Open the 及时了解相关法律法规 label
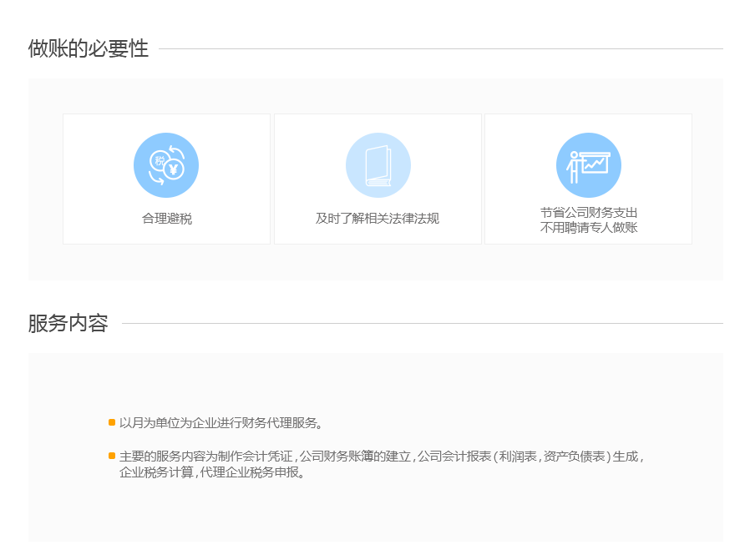The height and width of the screenshot is (560, 750). pos(378,219)
